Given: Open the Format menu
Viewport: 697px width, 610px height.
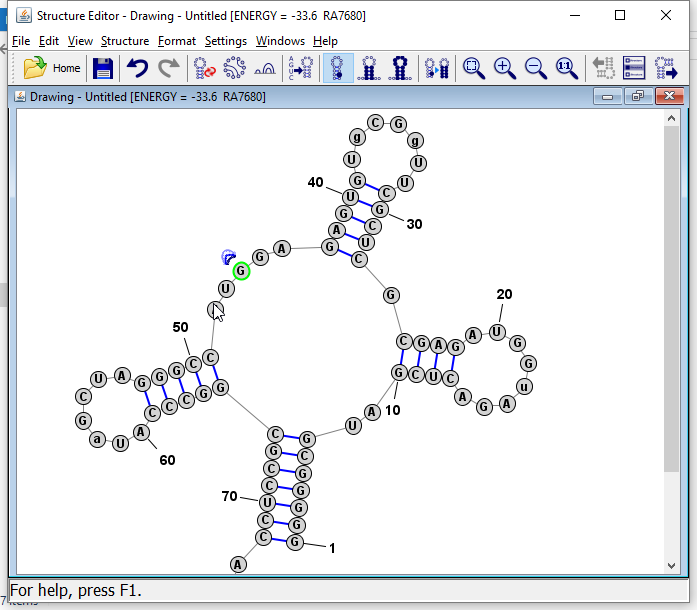Looking at the screenshot, I should [x=176, y=41].
